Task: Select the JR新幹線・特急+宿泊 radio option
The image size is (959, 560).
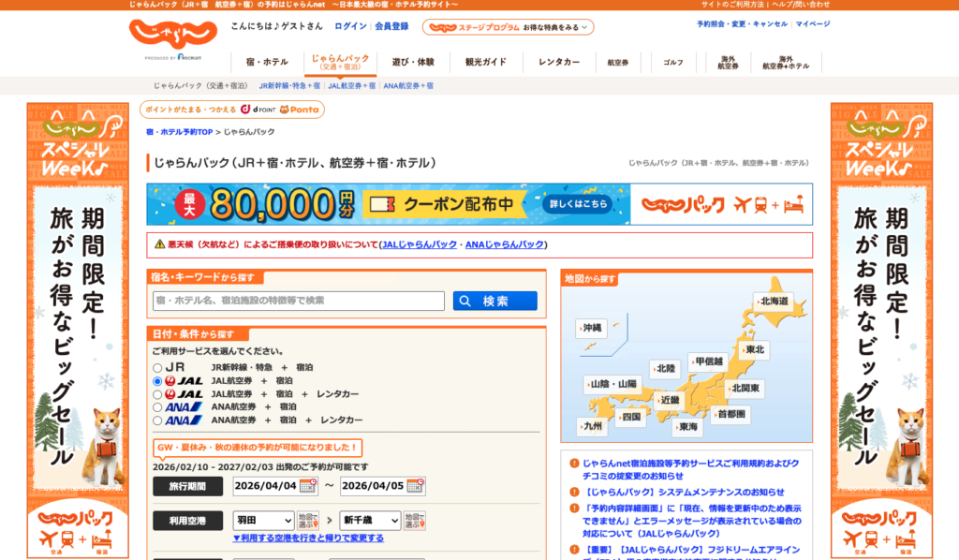Action: click(x=157, y=368)
